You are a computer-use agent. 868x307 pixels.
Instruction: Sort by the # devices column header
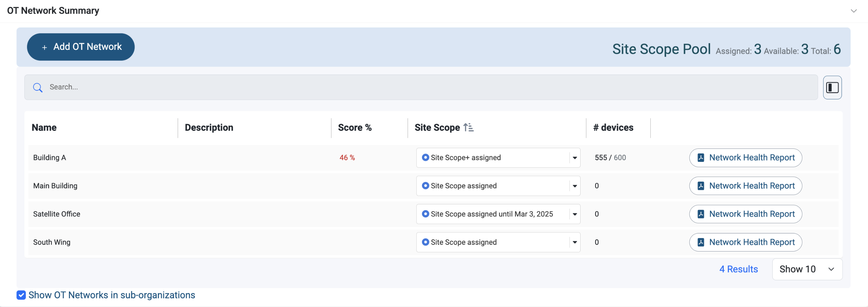pos(613,127)
